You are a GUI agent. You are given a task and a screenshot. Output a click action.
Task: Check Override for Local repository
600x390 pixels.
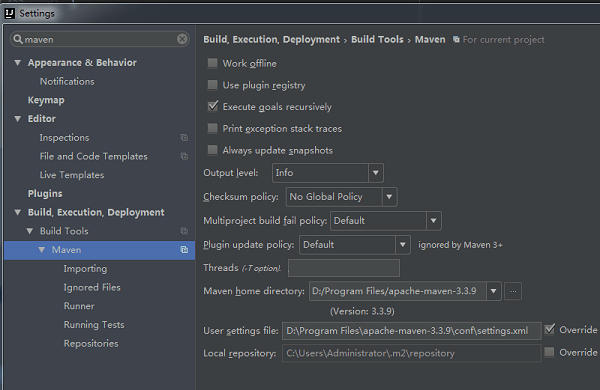(x=549, y=352)
